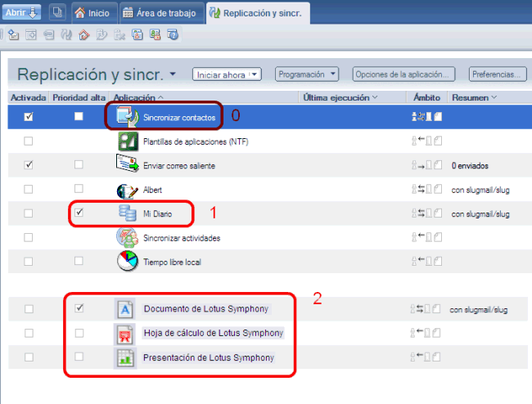Click the green-and-red people toolbar icon
Image resolution: width=532 pixels, height=404 pixels.
155,34
